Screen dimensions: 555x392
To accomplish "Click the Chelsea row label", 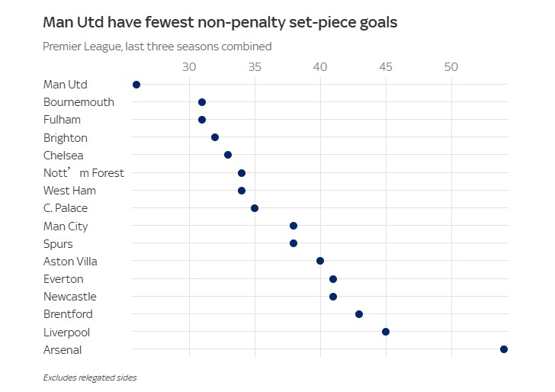I will pos(63,155).
